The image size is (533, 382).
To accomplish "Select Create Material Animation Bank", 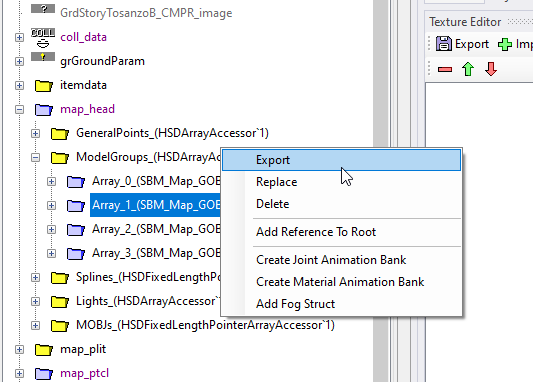I will tap(341, 282).
